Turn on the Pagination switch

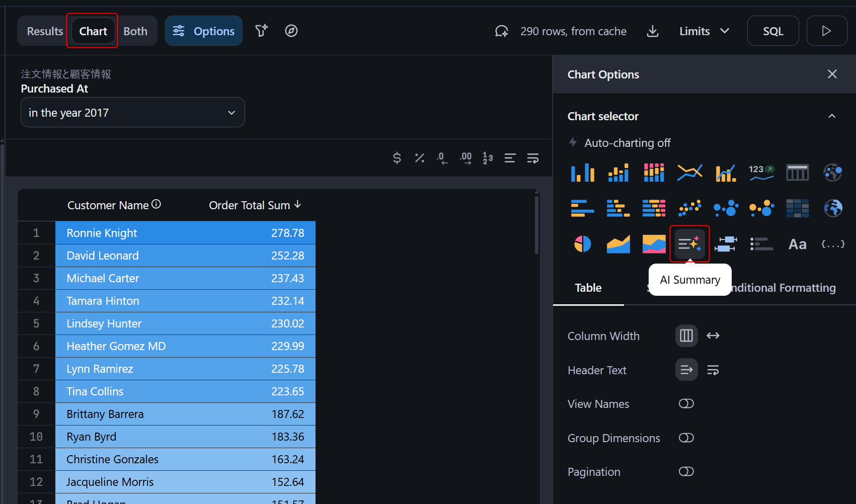click(x=686, y=472)
